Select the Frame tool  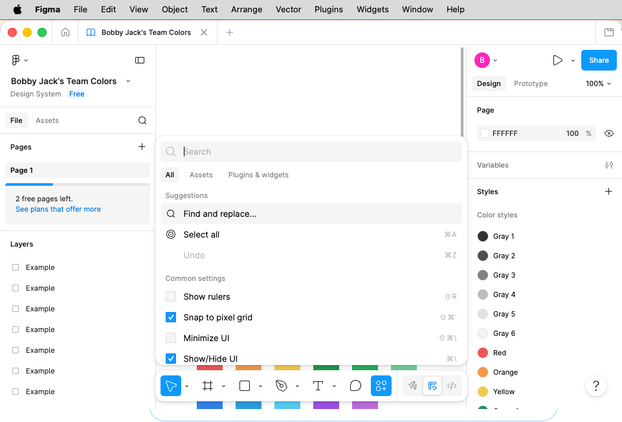207,386
